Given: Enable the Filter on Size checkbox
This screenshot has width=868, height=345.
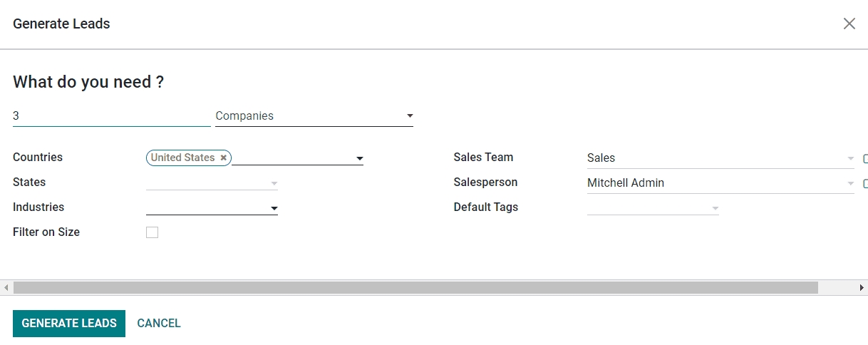Looking at the screenshot, I should (152, 232).
